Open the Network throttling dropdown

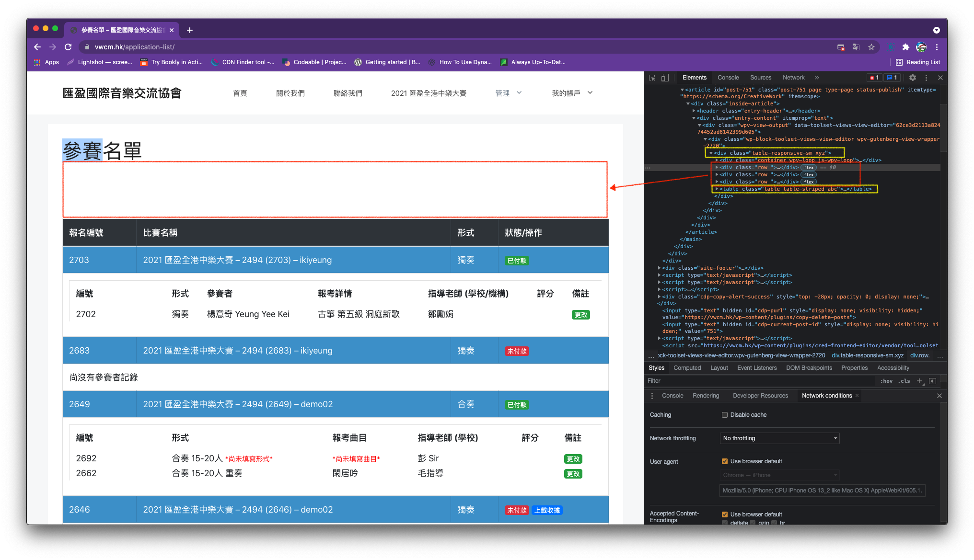[x=779, y=438]
